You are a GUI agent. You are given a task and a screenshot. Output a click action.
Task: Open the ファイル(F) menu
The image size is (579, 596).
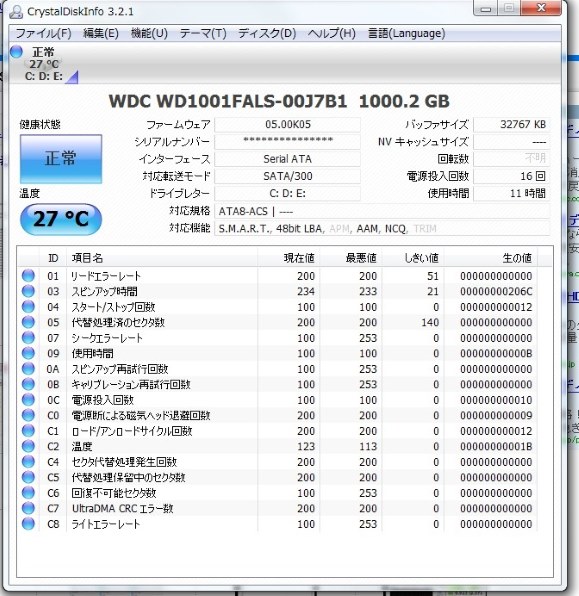43,33
